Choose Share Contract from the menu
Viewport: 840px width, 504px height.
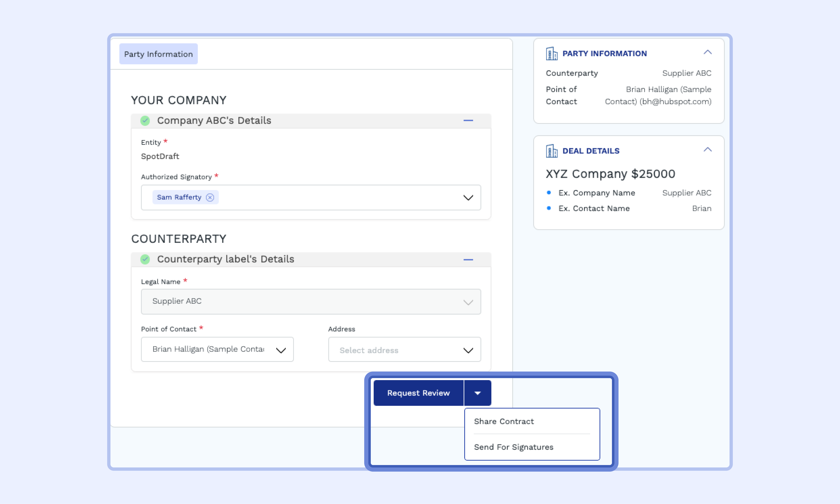504,421
